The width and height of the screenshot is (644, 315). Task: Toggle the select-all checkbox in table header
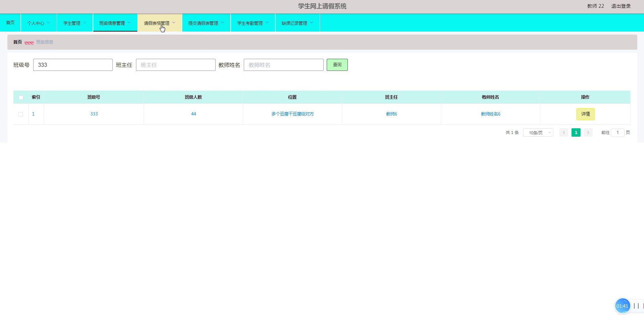point(21,97)
